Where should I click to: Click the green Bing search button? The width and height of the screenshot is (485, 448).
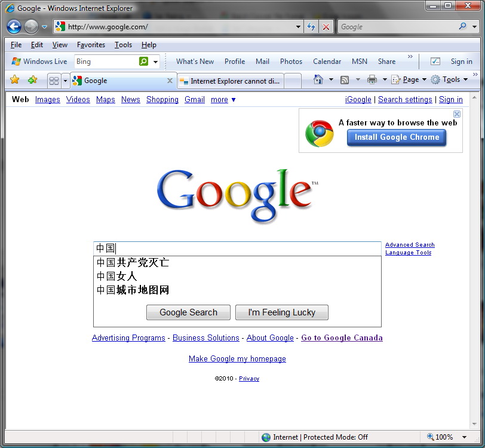[x=143, y=62]
